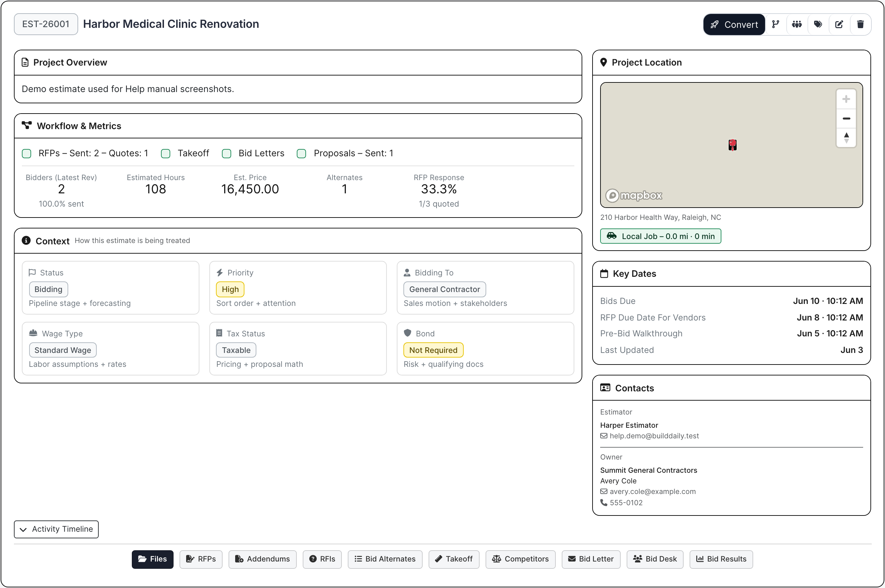Click the High priority badge
The height and width of the screenshot is (588, 885).
(x=230, y=289)
